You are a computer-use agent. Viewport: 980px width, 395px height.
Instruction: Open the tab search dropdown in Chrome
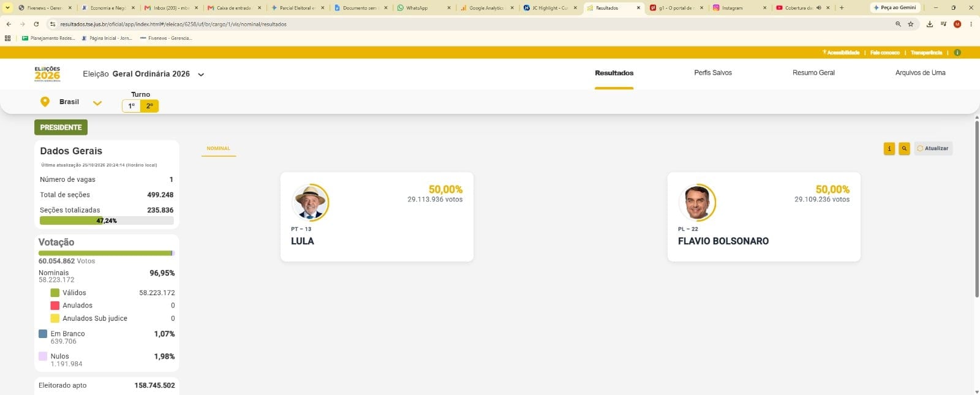tap(7, 8)
